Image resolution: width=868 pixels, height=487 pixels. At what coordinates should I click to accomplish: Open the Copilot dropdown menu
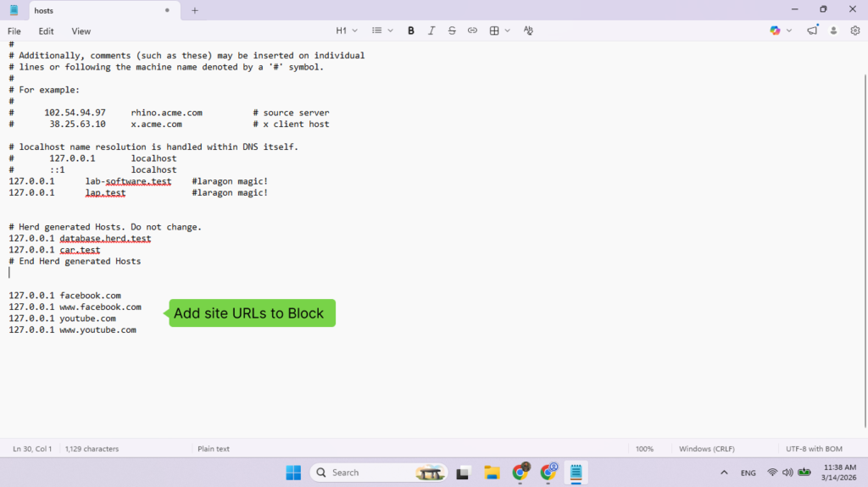[781, 30]
